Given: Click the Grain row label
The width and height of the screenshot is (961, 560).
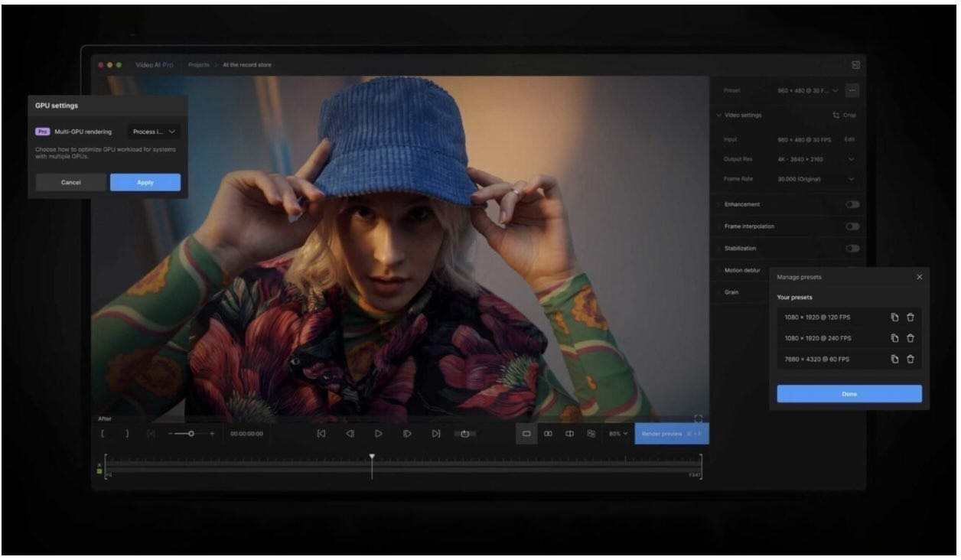Looking at the screenshot, I should (731, 291).
